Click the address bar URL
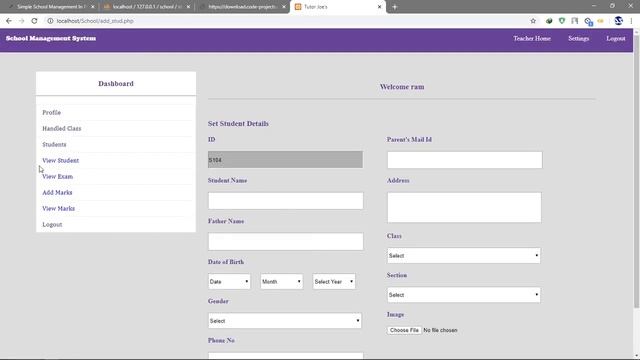640x360 pixels. point(95,21)
